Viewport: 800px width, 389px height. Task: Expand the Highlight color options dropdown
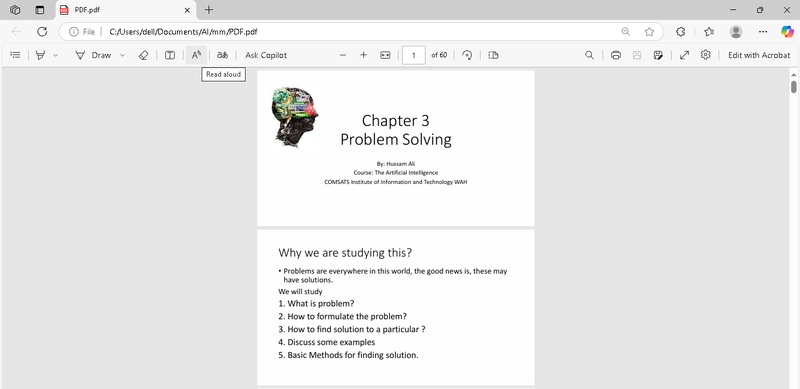click(56, 55)
